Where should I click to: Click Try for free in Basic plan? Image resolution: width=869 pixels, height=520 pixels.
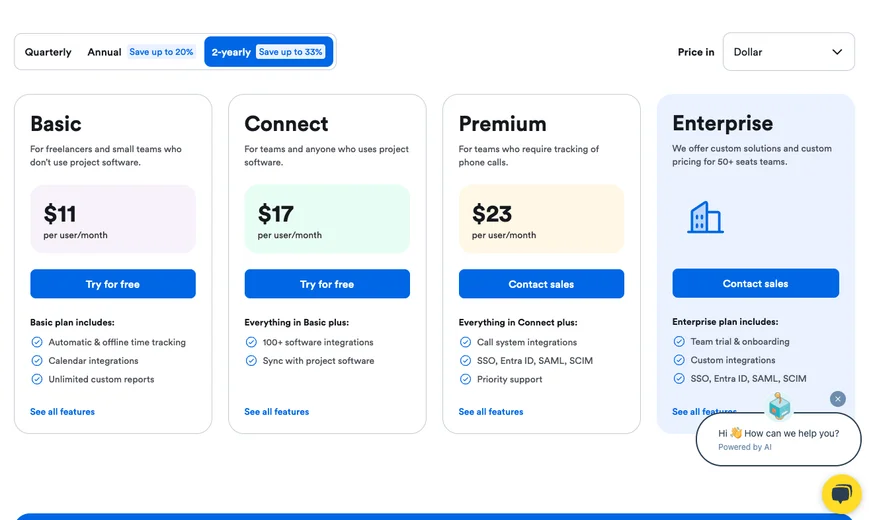[113, 284]
